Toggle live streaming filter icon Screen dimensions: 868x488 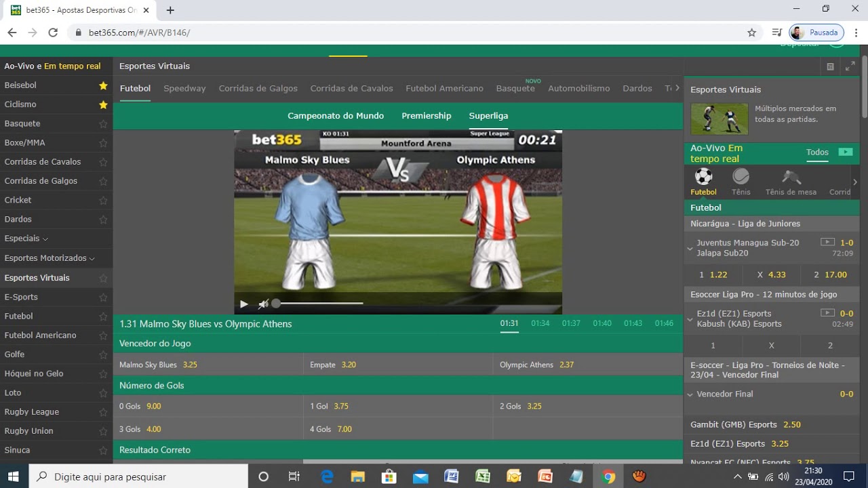coord(846,152)
